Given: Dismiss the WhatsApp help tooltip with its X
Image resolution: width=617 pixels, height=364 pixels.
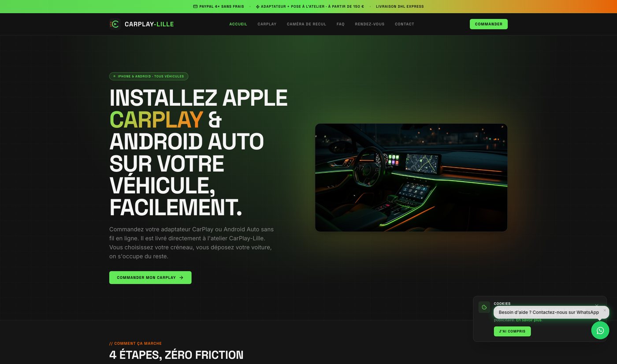Looking at the screenshot, I should (605, 310).
